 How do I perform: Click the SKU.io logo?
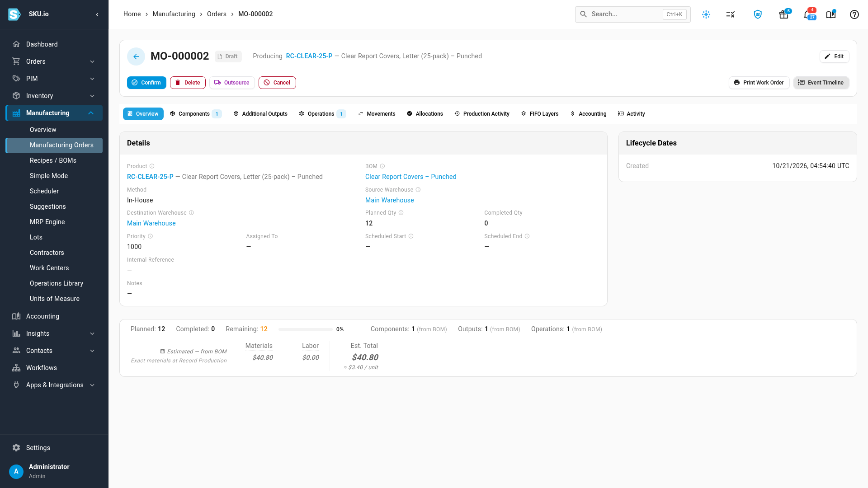coord(14,14)
